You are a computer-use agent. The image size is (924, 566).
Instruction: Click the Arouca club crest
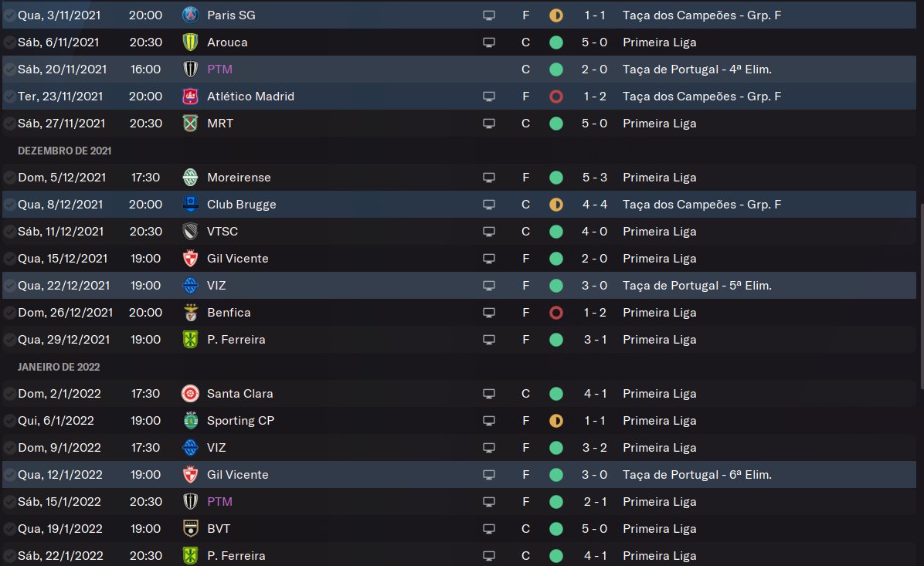pos(190,42)
